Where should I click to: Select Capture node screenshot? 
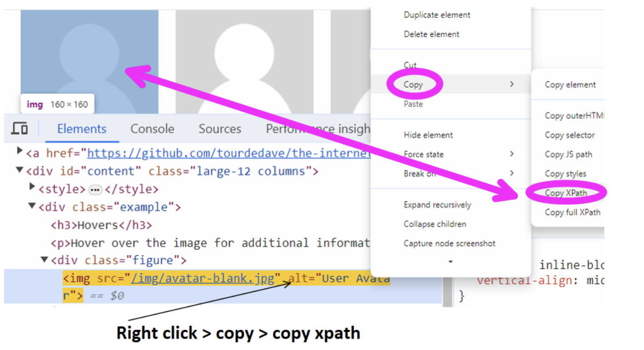[449, 243]
